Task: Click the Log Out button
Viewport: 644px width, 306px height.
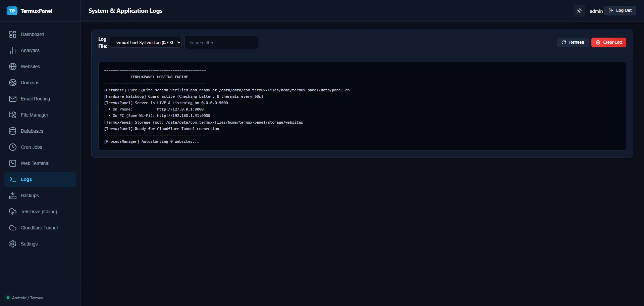Action: [620, 10]
